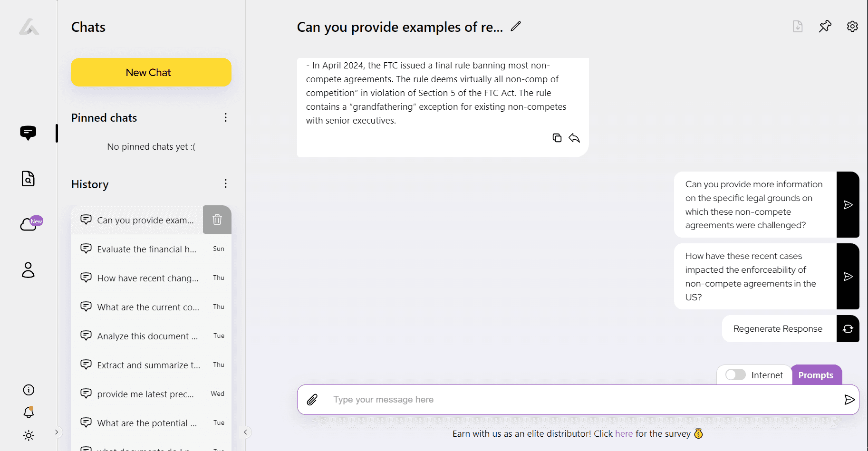Send the legal grounds suggested prompt

click(848, 205)
